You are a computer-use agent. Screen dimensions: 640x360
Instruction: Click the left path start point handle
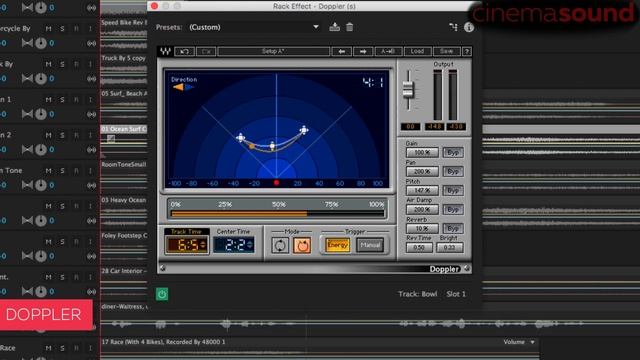pyautogui.click(x=241, y=138)
